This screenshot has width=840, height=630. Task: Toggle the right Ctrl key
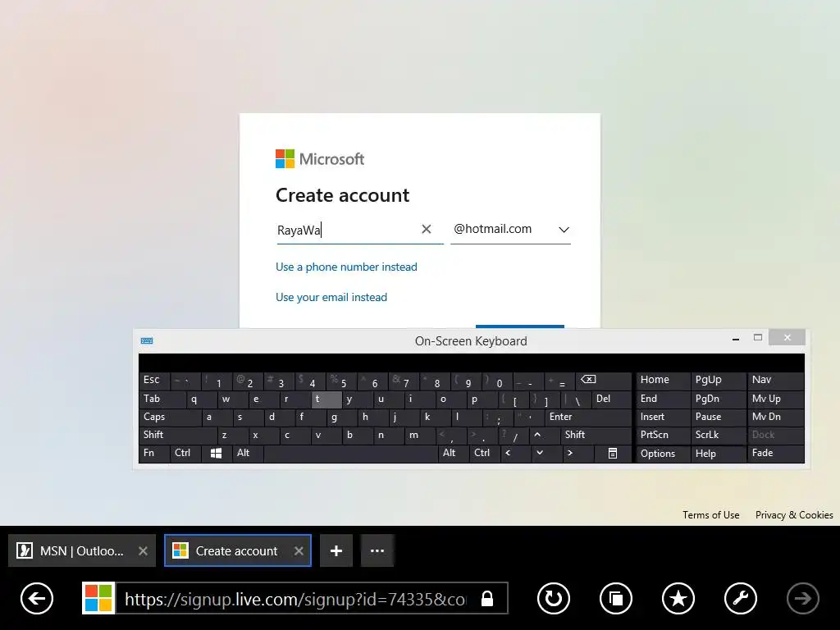[x=485, y=453]
